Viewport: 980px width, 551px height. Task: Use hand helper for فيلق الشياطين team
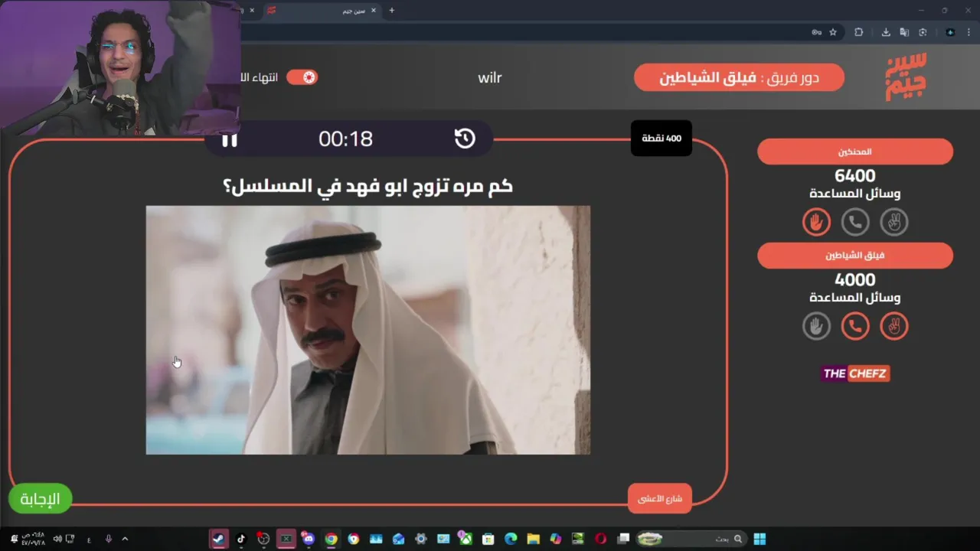816,326
